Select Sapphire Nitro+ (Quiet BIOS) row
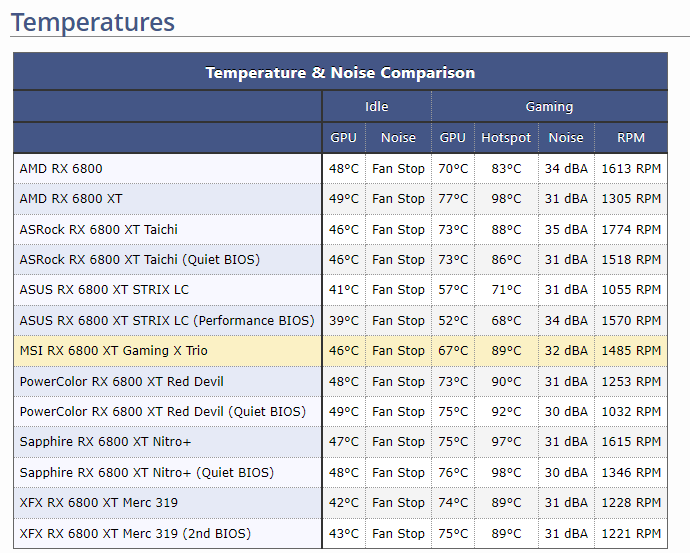The image size is (690, 553). click(x=146, y=472)
